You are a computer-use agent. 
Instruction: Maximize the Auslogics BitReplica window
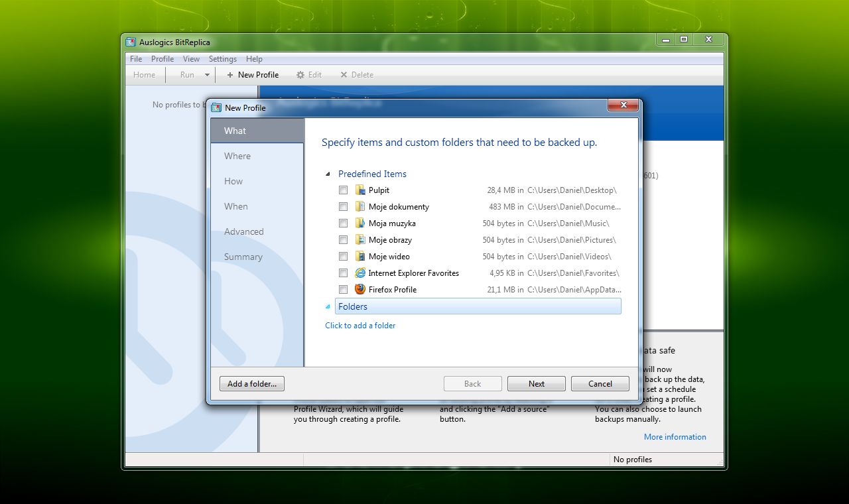(684, 40)
